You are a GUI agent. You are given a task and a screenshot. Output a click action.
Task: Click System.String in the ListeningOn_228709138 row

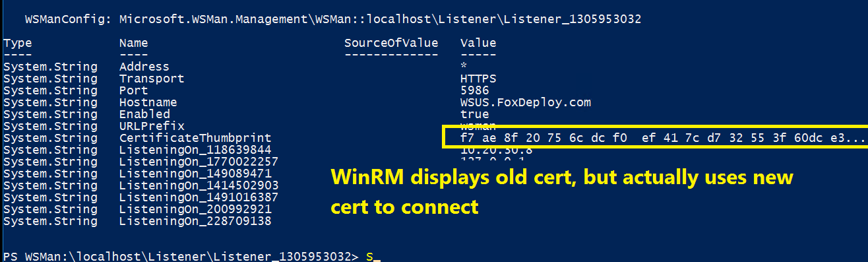(x=50, y=221)
